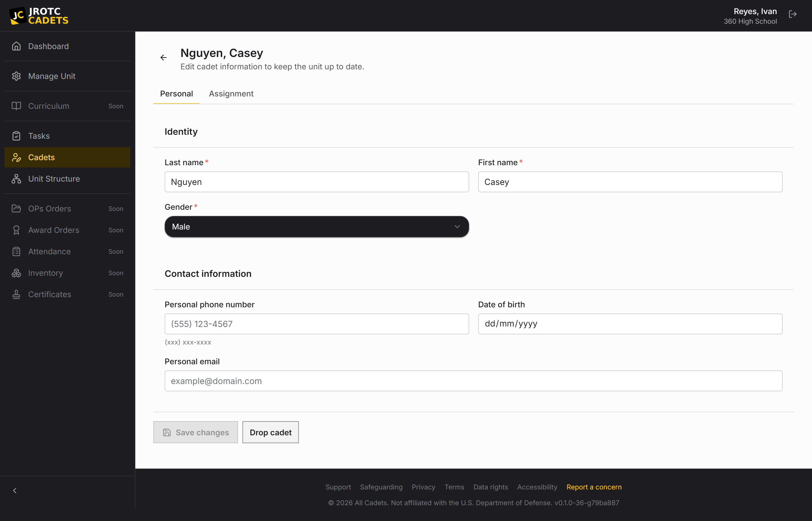
Task: Click the Manage Unit label in sidebar
Action: click(x=52, y=76)
